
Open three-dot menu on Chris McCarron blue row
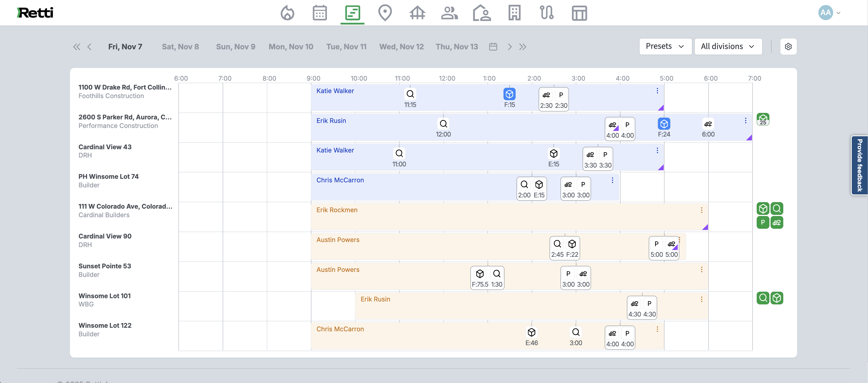[x=612, y=180]
